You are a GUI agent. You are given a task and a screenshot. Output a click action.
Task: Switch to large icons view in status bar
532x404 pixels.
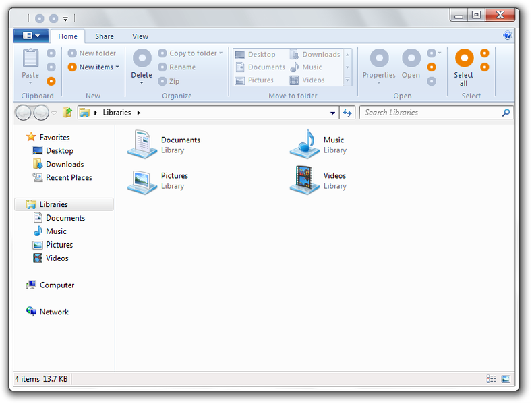(x=506, y=379)
